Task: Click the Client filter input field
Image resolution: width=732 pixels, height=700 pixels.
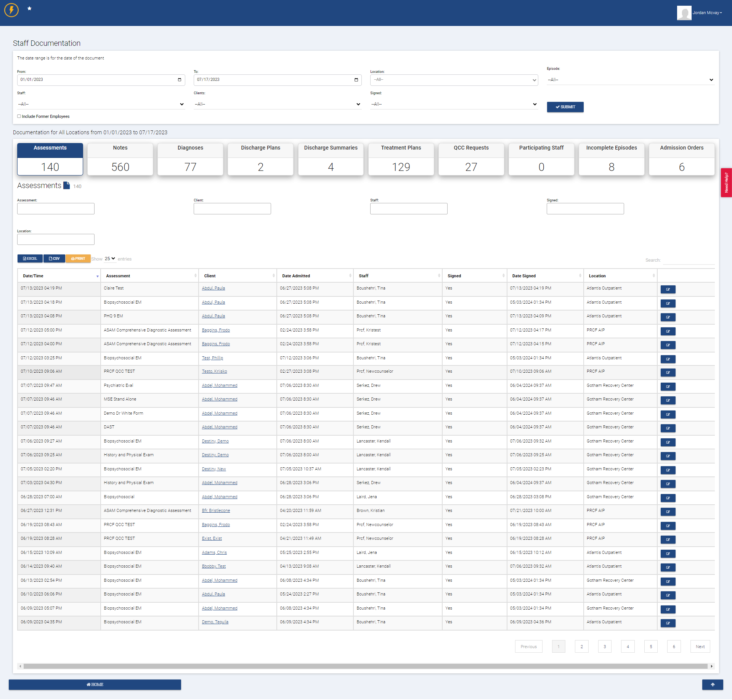Action: click(x=232, y=209)
